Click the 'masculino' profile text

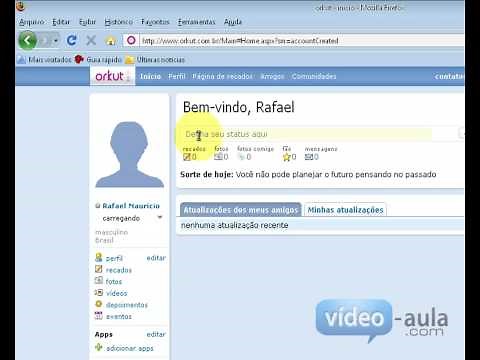tap(112, 232)
